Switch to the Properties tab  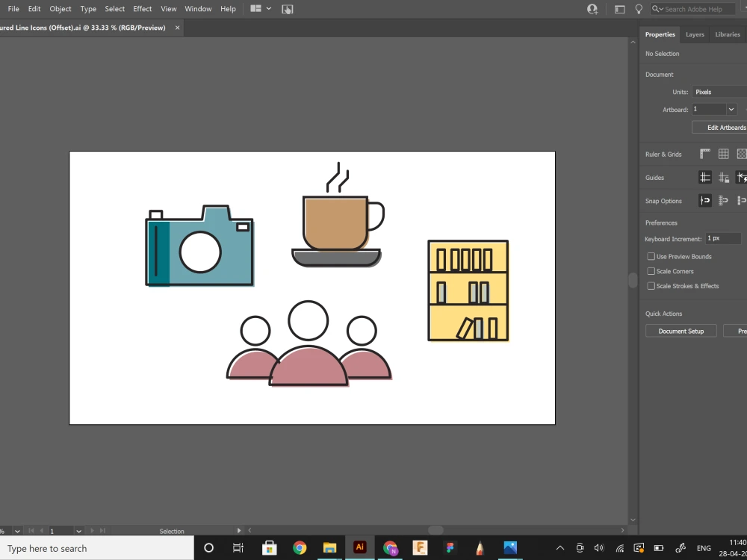(x=660, y=34)
